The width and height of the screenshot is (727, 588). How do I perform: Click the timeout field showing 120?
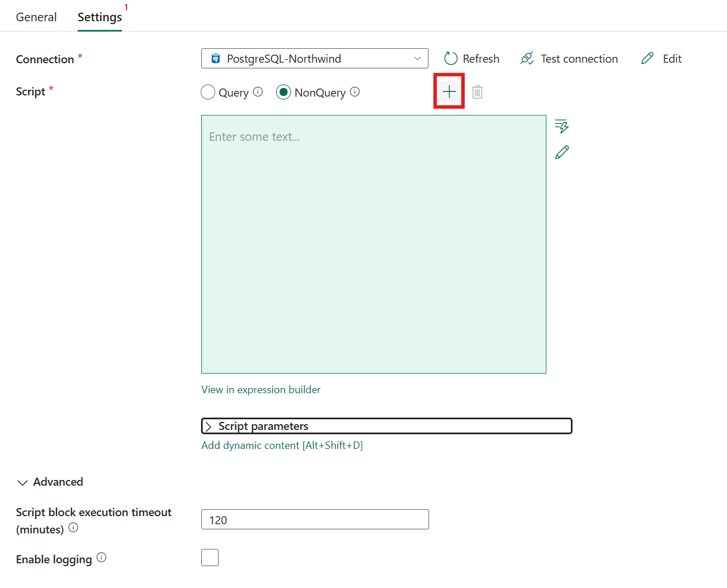pyautogui.click(x=315, y=520)
